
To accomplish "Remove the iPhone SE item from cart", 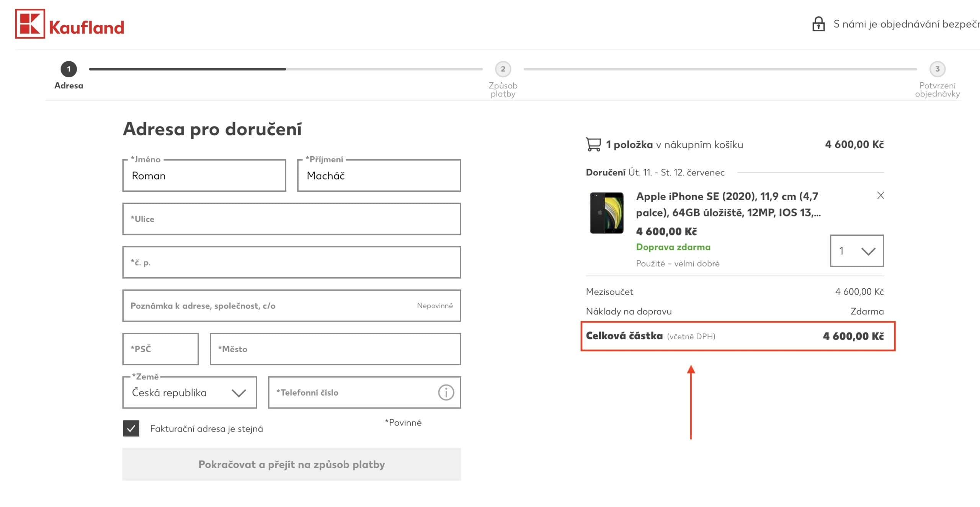I will tap(880, 196).
